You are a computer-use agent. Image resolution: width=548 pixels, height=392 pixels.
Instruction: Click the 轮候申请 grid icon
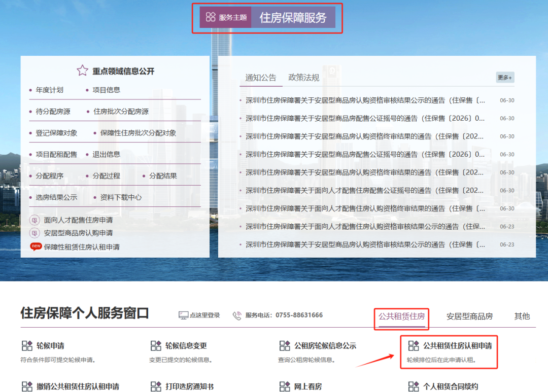27,346
